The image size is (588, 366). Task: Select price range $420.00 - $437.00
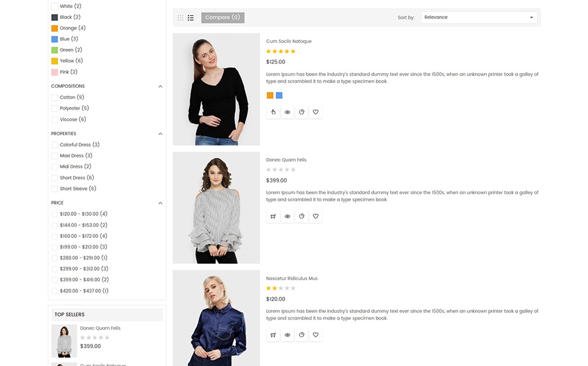54,292
